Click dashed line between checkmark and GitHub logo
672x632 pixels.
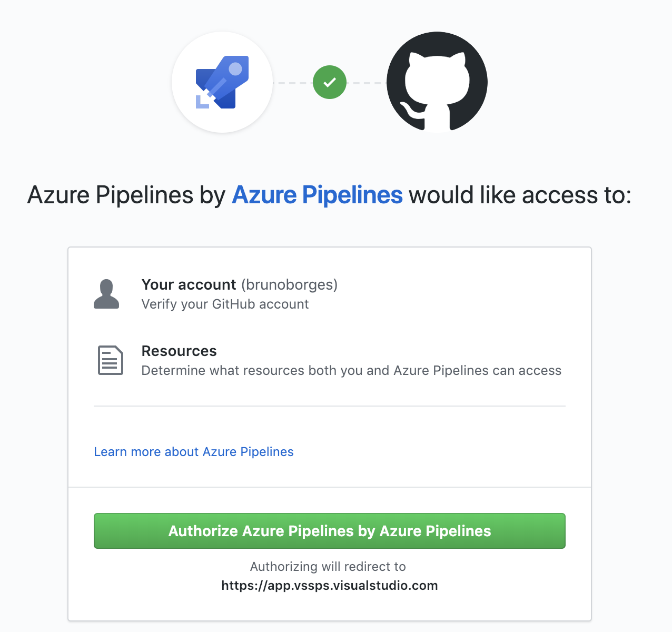tap(367, 83)
